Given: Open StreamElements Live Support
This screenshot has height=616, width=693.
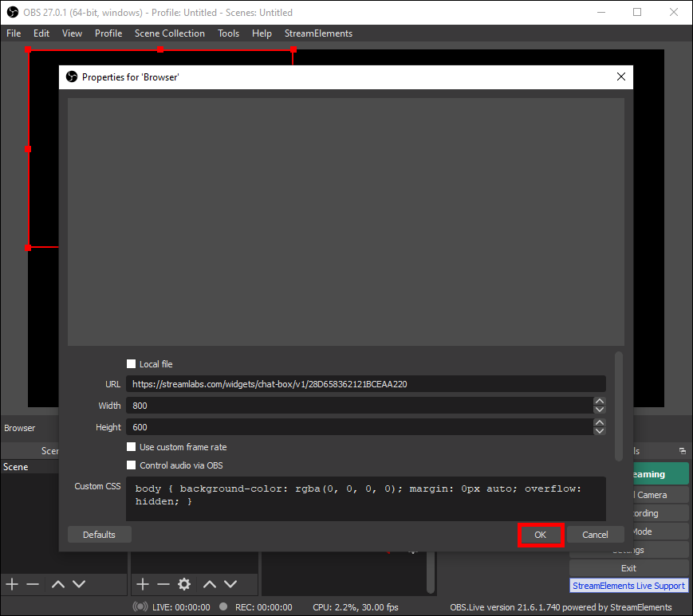Looking at the screenshot, I should click(628, 586).
